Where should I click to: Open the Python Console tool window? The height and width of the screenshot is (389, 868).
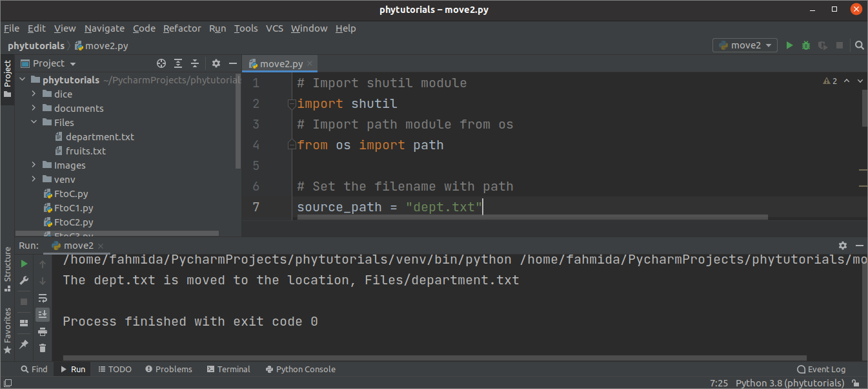click(300, 369)
